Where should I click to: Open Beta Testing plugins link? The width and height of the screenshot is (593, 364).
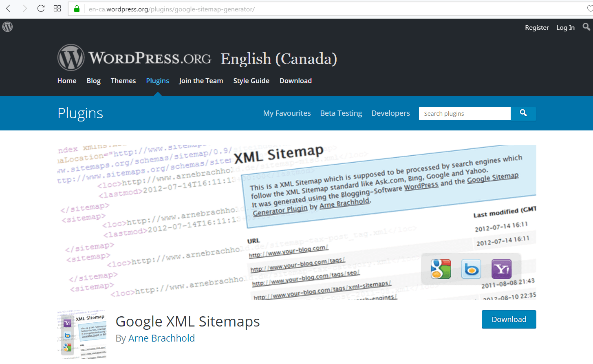pos(341,113)
